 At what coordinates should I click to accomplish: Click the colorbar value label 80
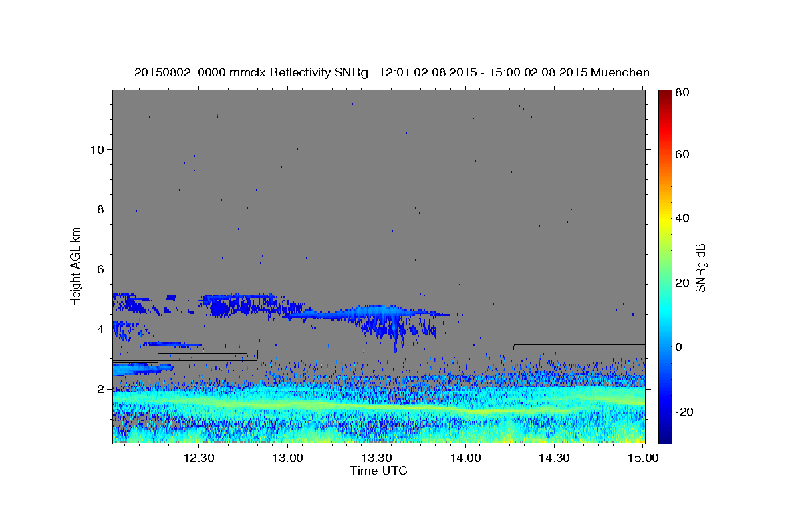pyautogui.click(x=684, y=93)
